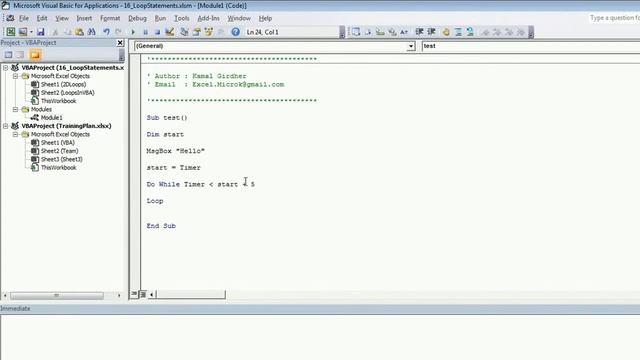Image resolution: width=640 pixels, height=360 pixels.
Task: Open the File menu
Action: [x=24, y=18]
